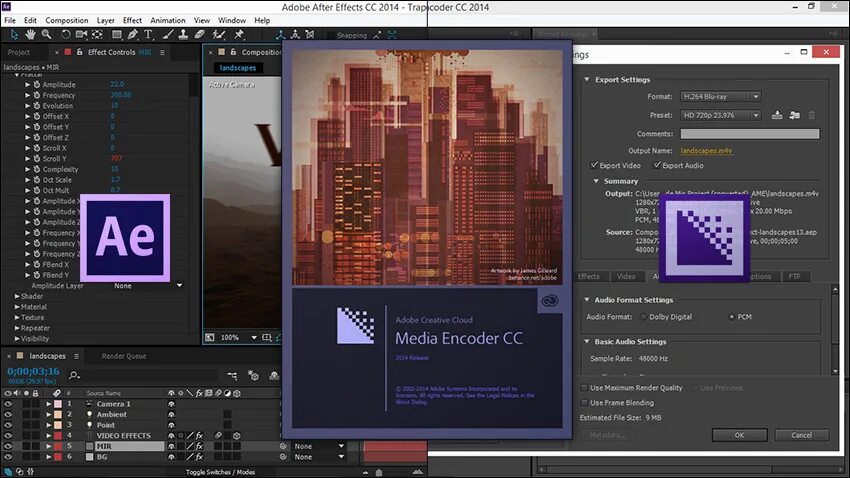Select the Pan Behind anchor tool
The width and height of the screenshot is (850, 478).
[98, 35]
